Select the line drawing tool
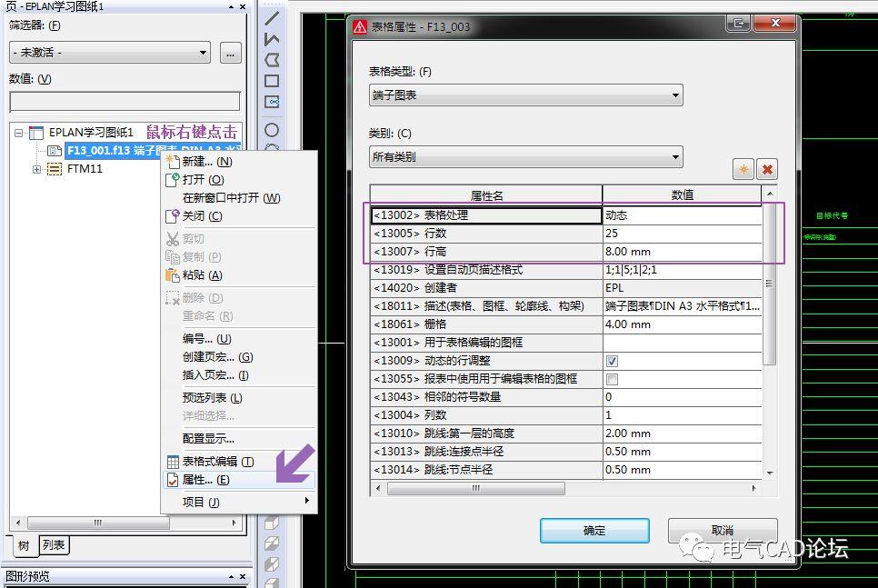This screenshot has width=878, height=588. [x=271, y=17]
